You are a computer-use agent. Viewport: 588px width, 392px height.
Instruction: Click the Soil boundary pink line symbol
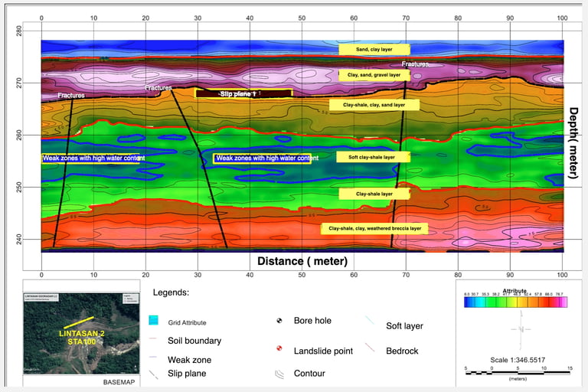coord(152,338)
